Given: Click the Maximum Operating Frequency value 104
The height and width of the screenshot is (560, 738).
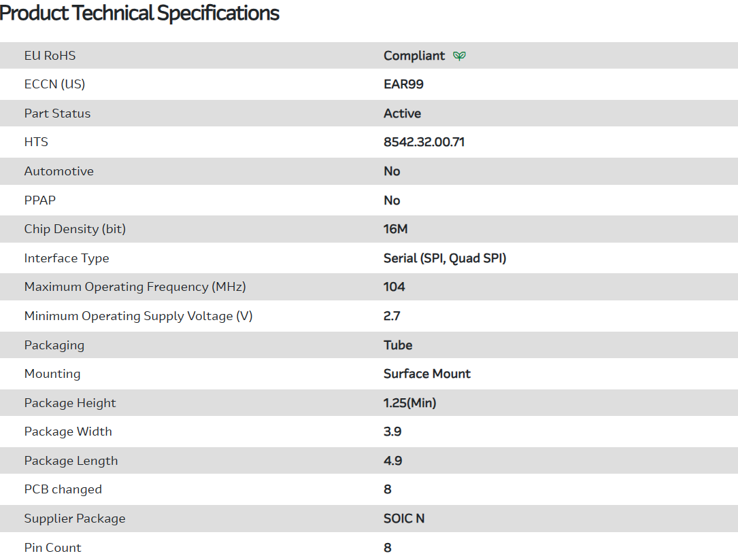Looking at the screenshot, I should [394, 287].
